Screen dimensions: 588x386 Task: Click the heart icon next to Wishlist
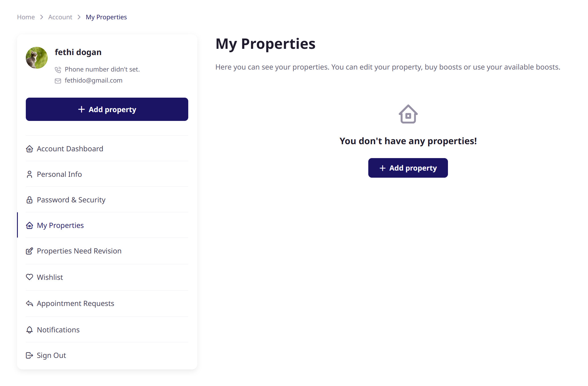tap(29, 277)
